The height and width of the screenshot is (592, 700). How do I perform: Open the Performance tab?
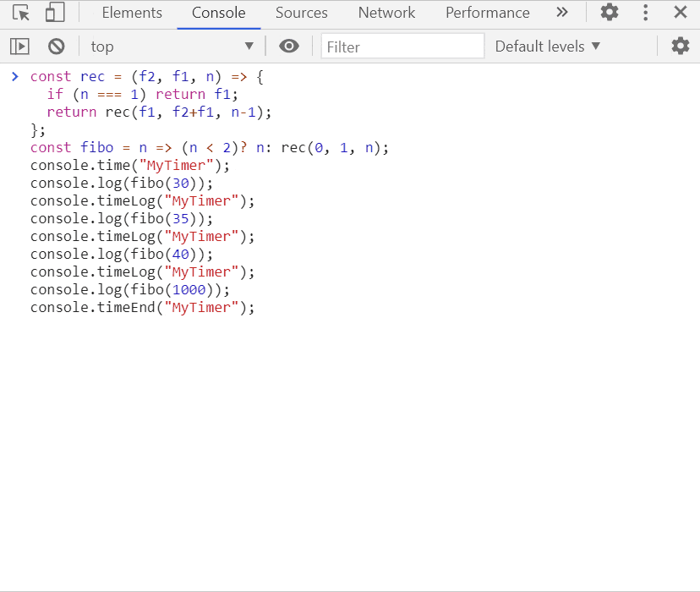[x=488, y=13]
